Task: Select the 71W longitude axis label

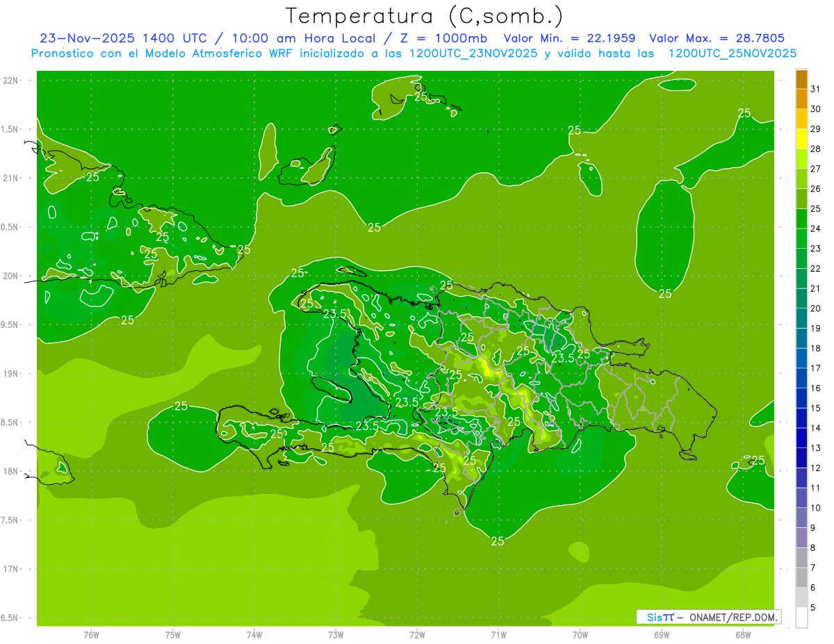Action: pos(498,635)
